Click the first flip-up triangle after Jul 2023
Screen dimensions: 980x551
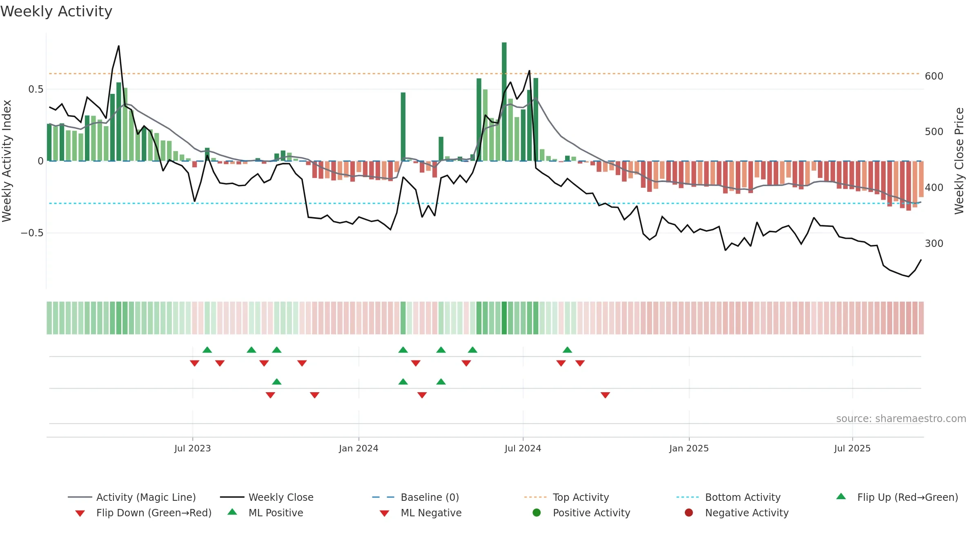(x=207, y=350)
